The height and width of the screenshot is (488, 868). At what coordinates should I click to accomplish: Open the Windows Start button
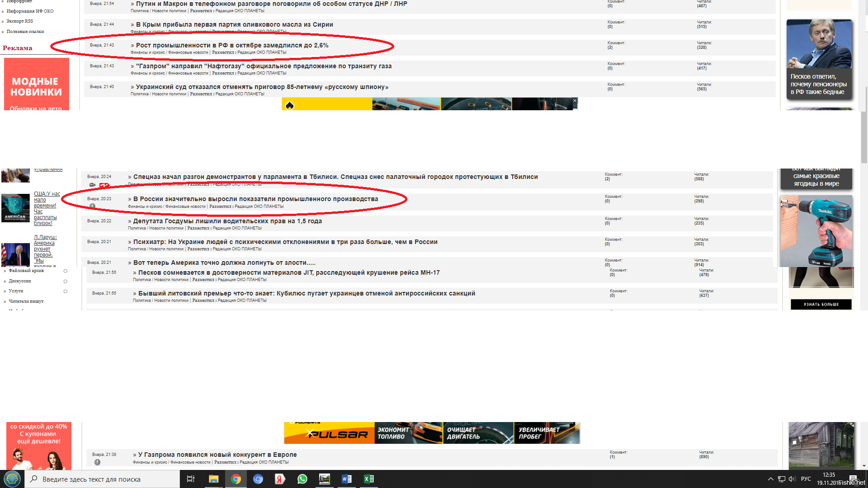click(12, 479)
